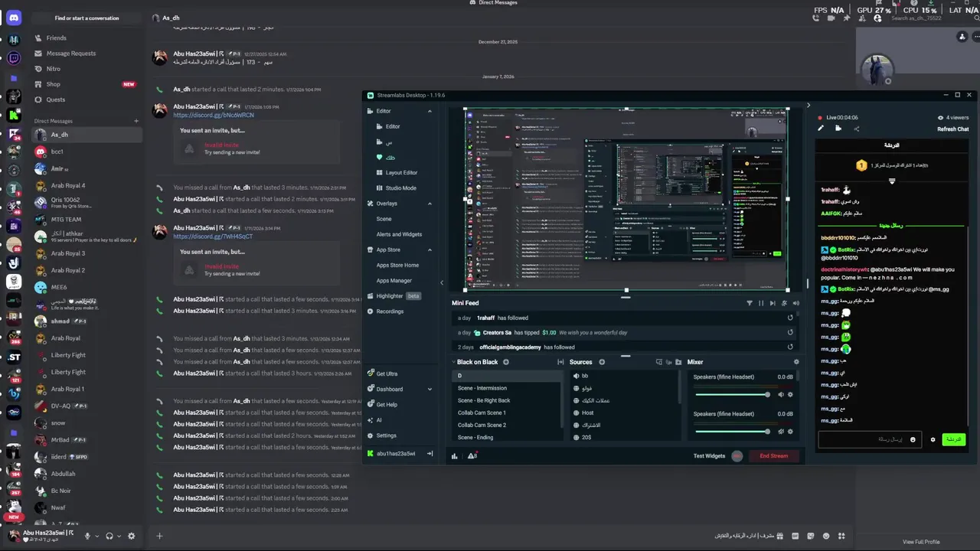Add a new scene with plus icon

(x=506, y=362)
